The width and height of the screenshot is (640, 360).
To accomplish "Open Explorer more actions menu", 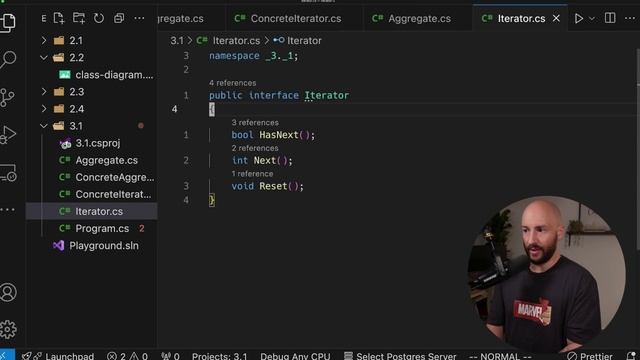I will tap(139, 18).
